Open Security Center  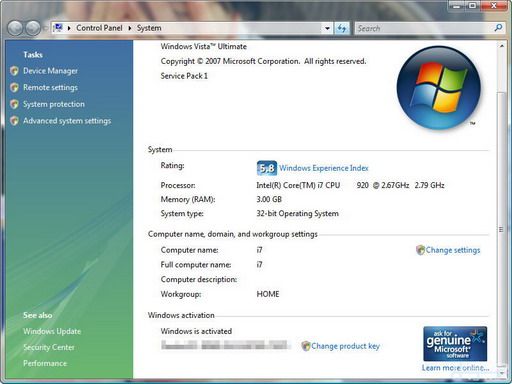[49, 347]
